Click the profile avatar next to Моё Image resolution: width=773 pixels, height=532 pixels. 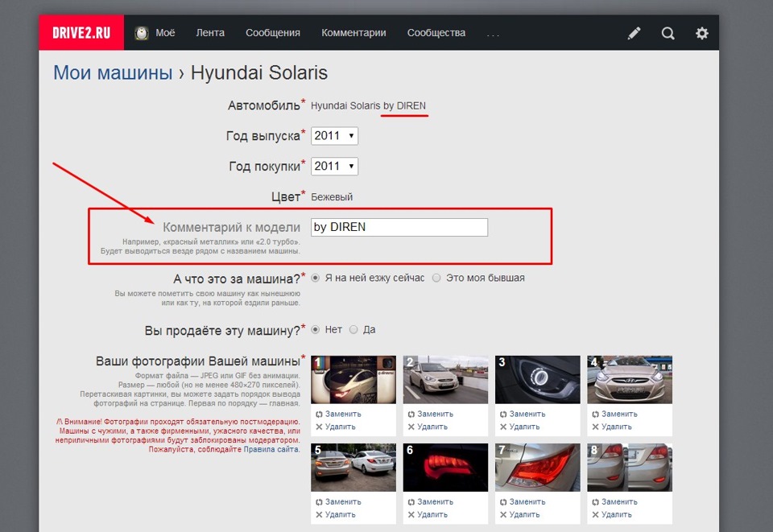[142, 33]
